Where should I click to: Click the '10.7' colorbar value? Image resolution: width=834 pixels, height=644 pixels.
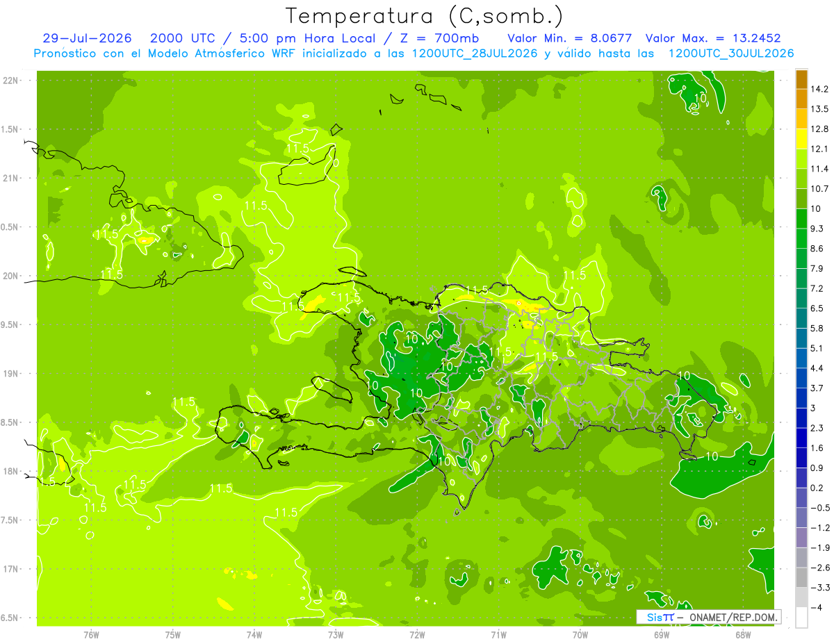[x=820, y=189]
